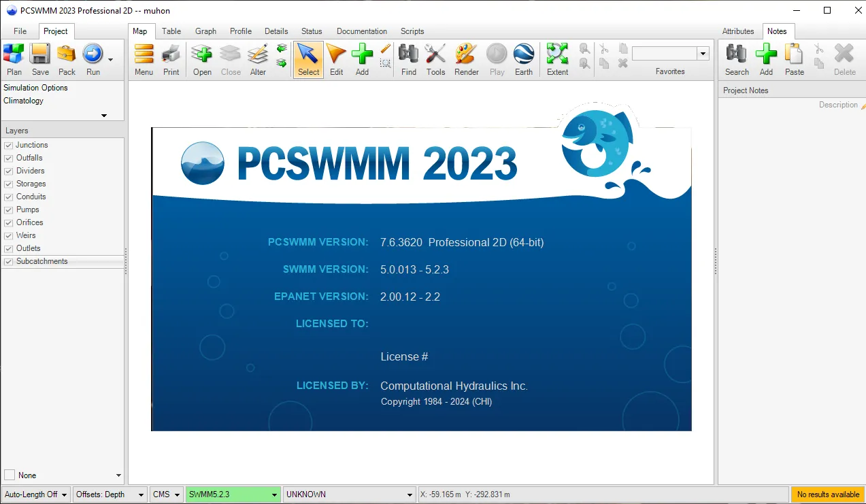
Task: Toggle the Pumps layer checkbox
Action: pos(9,210)
